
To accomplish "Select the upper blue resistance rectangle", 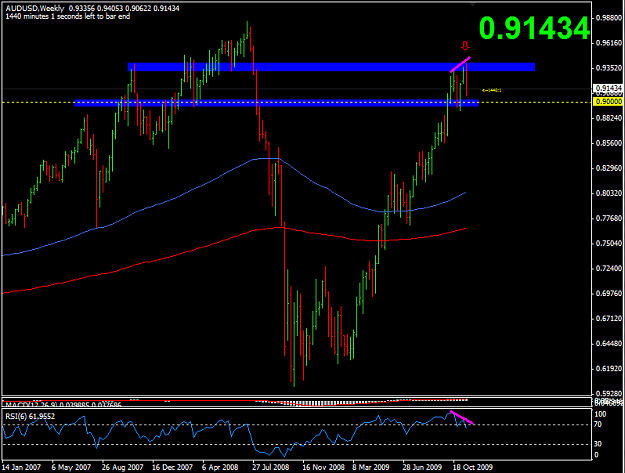I will point(331,67).
